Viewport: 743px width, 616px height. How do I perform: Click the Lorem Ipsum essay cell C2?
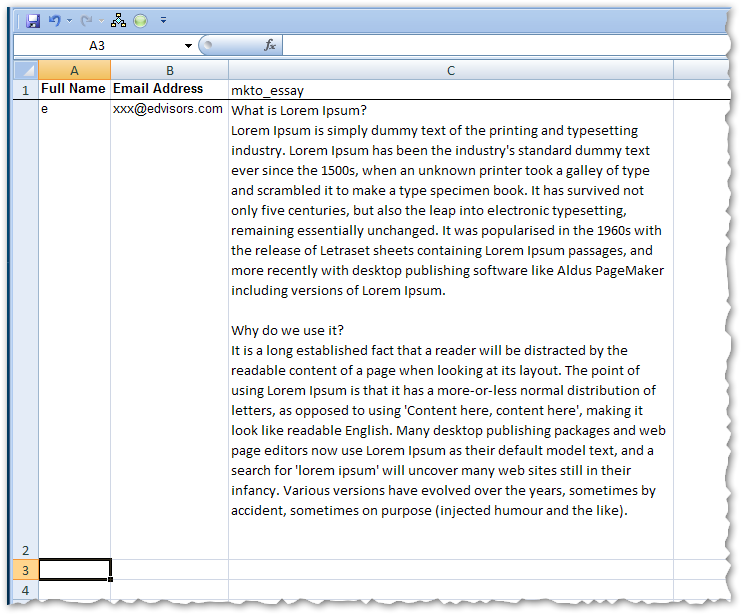[x=451, y=329]
